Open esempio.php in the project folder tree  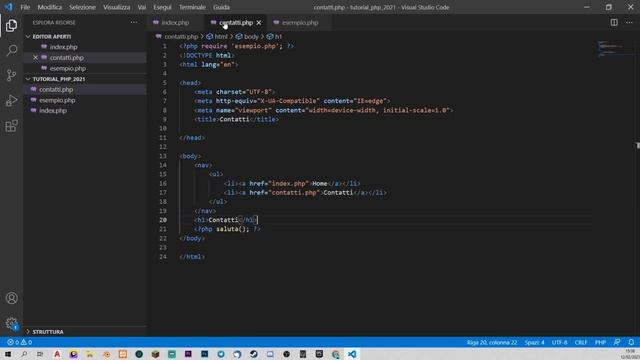tap(57, 100)
